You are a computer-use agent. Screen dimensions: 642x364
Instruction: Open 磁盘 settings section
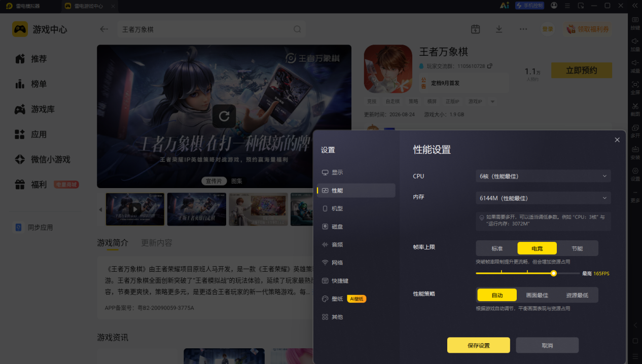[356, 227]
